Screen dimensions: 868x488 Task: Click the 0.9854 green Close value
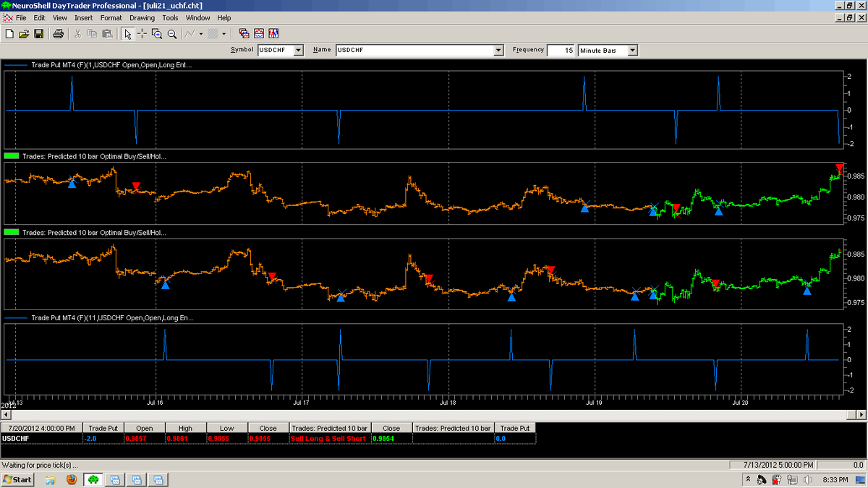click(391, 438)
